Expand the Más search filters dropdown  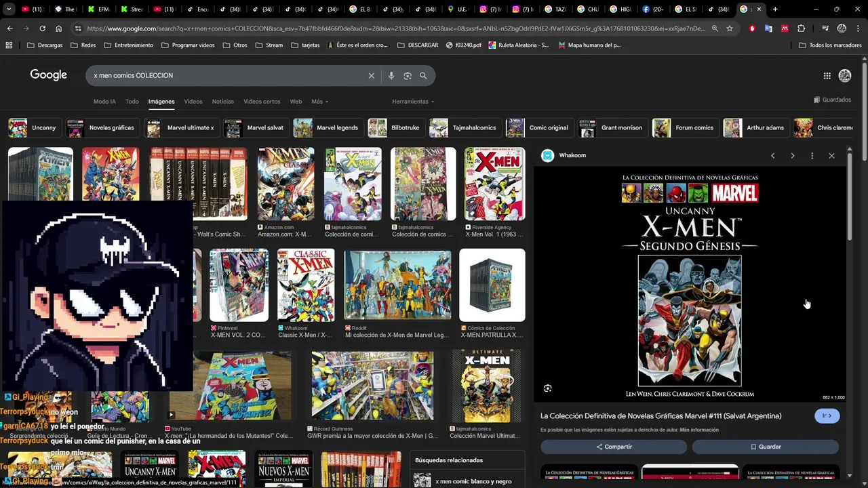coord(319,102)
